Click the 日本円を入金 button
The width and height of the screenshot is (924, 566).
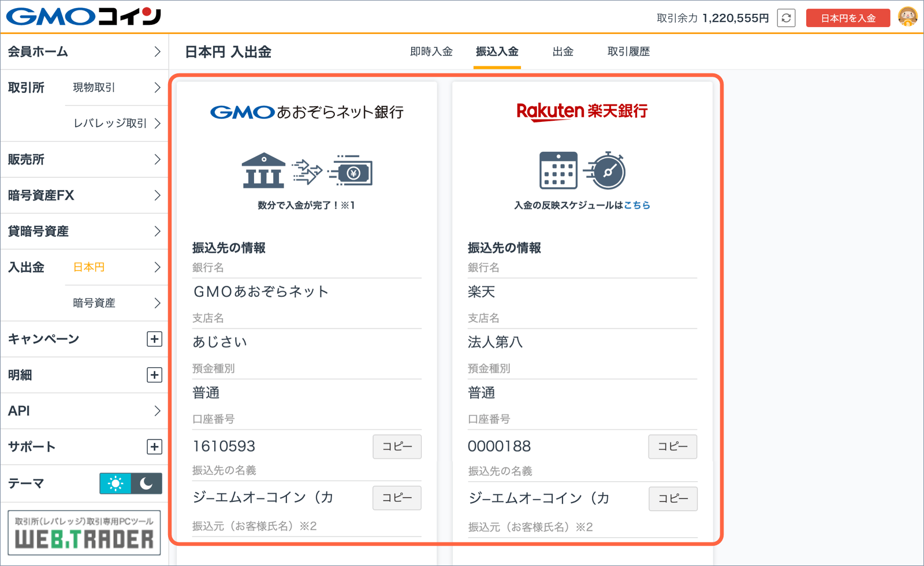point(848,18)
